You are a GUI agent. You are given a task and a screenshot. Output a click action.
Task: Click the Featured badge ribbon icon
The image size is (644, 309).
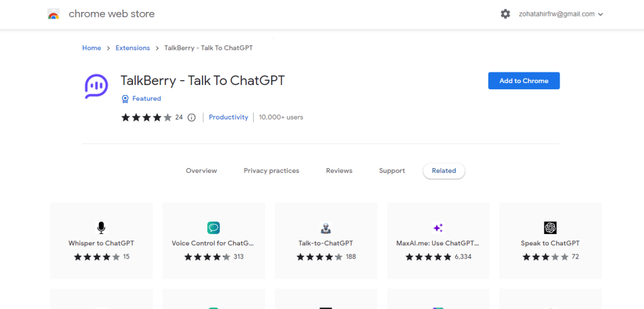(125, 99)
